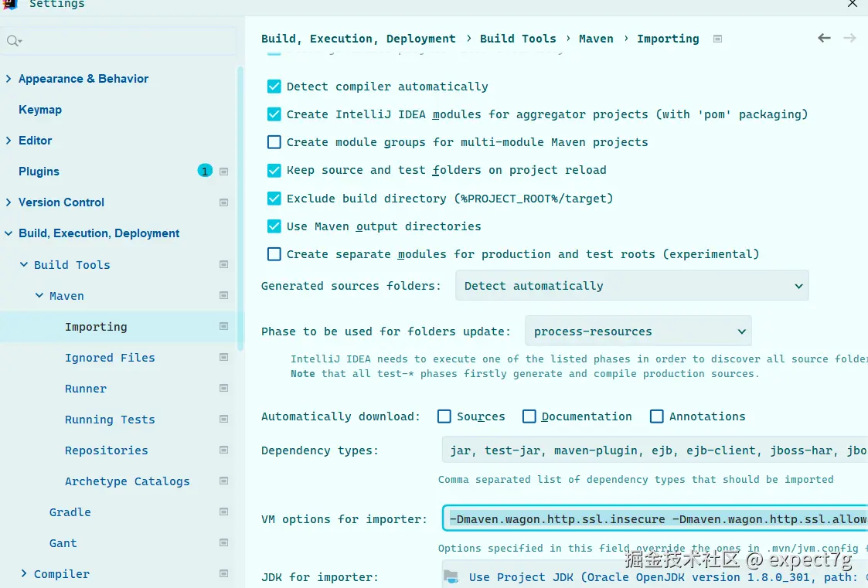Click the project icon beside Runner

[223, 389]
